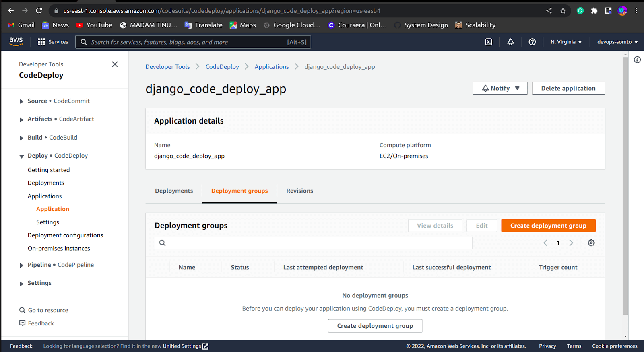Close the Developer Tools sidebar panel
644x352 pixels.
pyautogui.click(x=115, y=64)
